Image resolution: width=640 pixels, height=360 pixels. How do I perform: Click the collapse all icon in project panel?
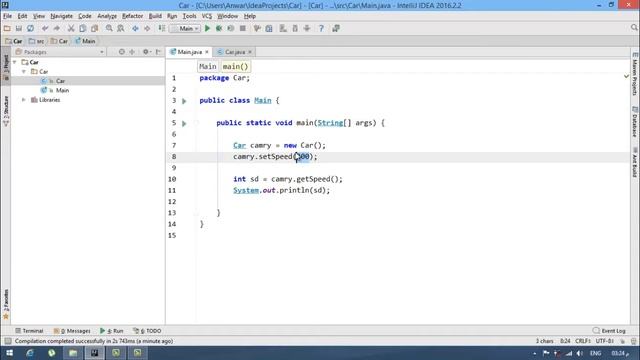point(132,52)
